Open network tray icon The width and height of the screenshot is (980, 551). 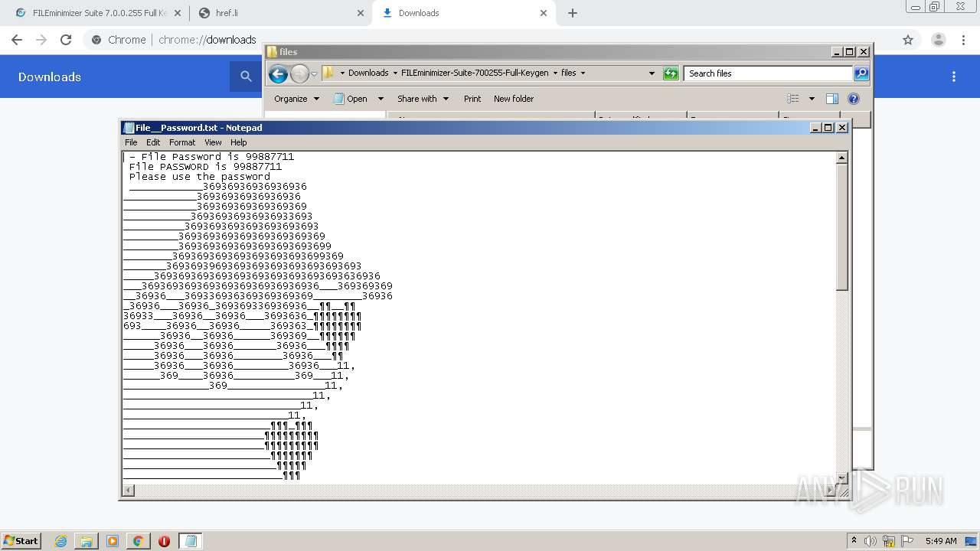(x=889, y=541)
